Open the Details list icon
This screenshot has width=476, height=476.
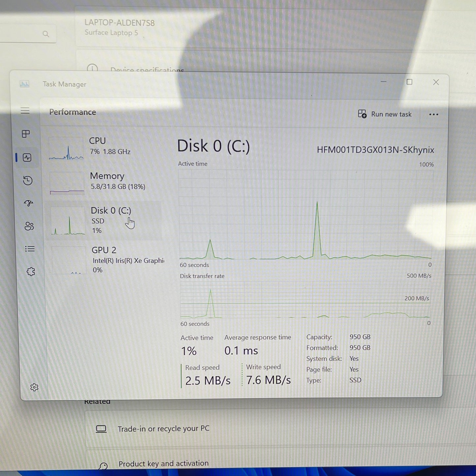click(30, 249)
